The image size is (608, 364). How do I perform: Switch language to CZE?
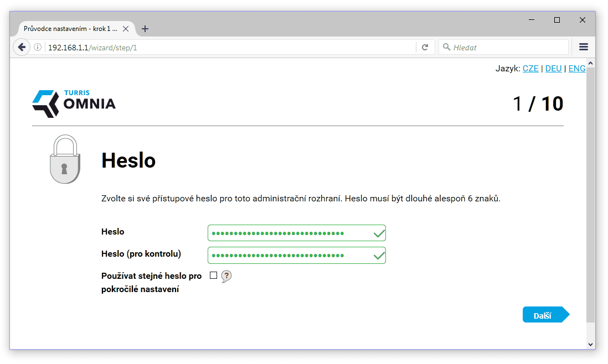pyautogui.click(x=530, y=69)
